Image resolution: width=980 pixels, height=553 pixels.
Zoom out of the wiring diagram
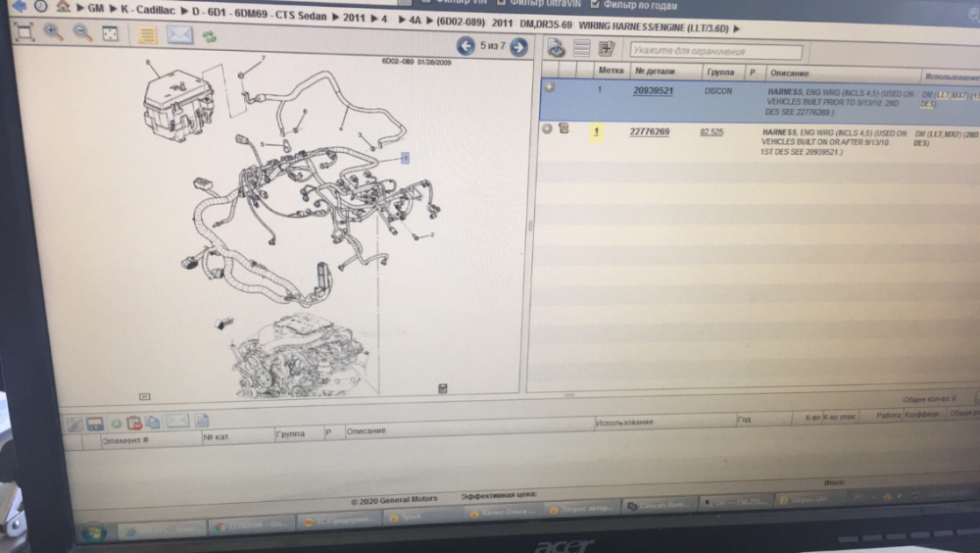[x=82, y=33]
